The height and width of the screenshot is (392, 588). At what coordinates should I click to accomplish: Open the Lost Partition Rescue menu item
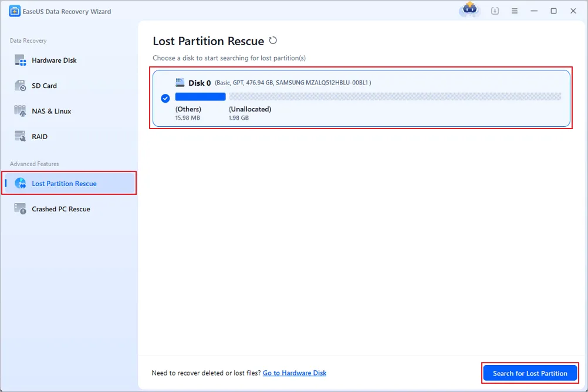click(x=64, y=184)
